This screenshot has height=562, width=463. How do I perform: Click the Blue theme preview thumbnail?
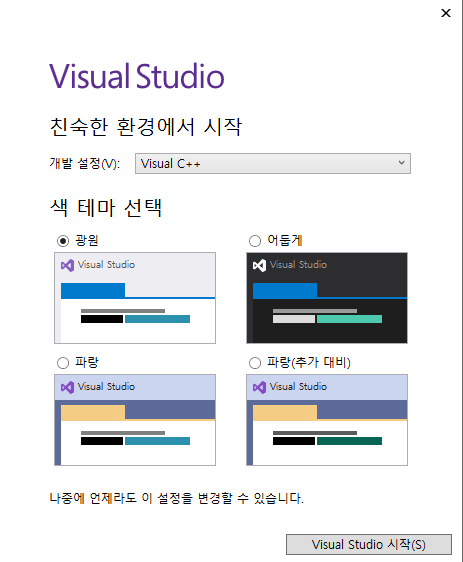(135, 420)
